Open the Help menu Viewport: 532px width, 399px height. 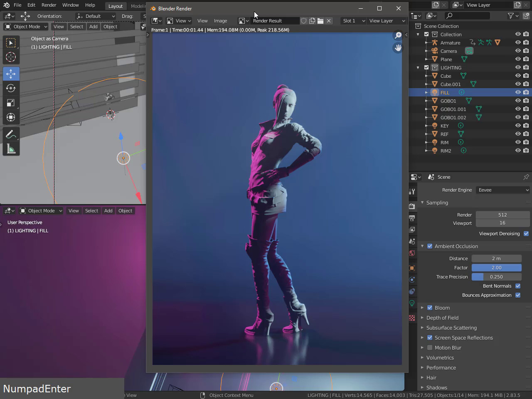point(90,5)
